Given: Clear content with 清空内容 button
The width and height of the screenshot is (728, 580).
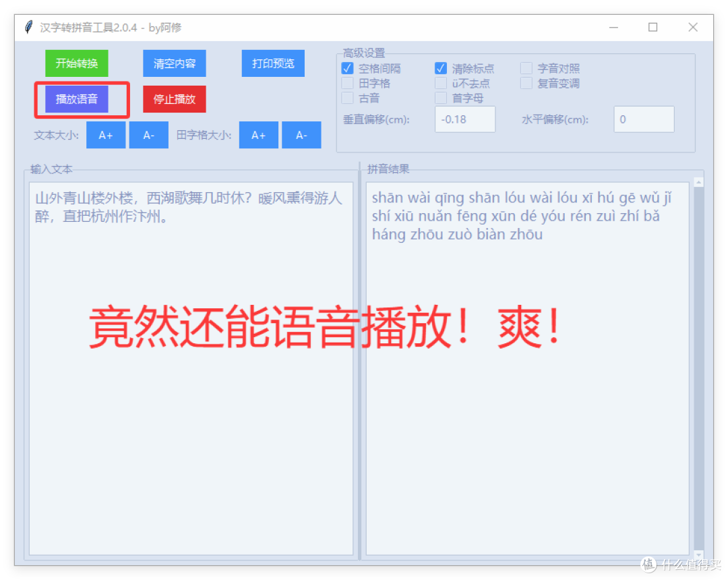Looking at the screenshot, I should point(175,63).
